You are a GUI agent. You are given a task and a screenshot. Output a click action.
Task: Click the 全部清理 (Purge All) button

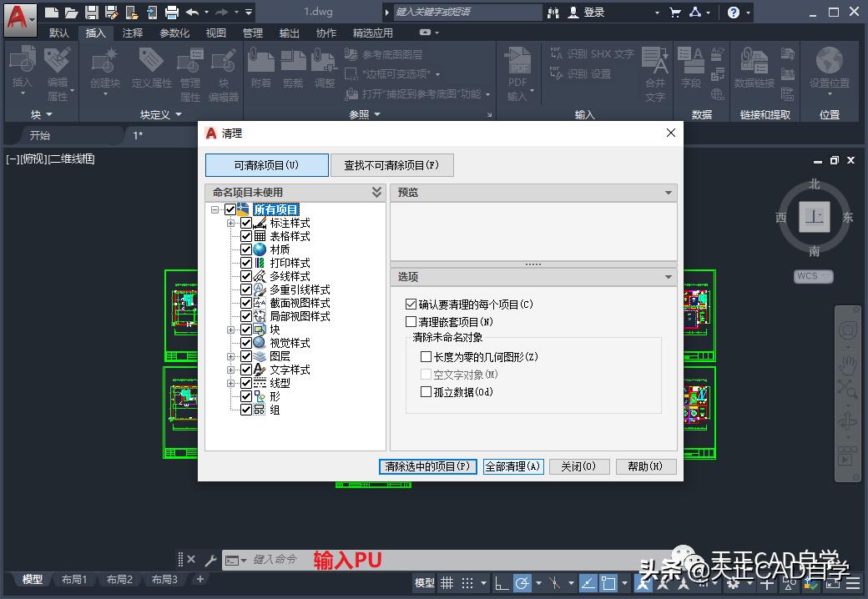point(512,466)
